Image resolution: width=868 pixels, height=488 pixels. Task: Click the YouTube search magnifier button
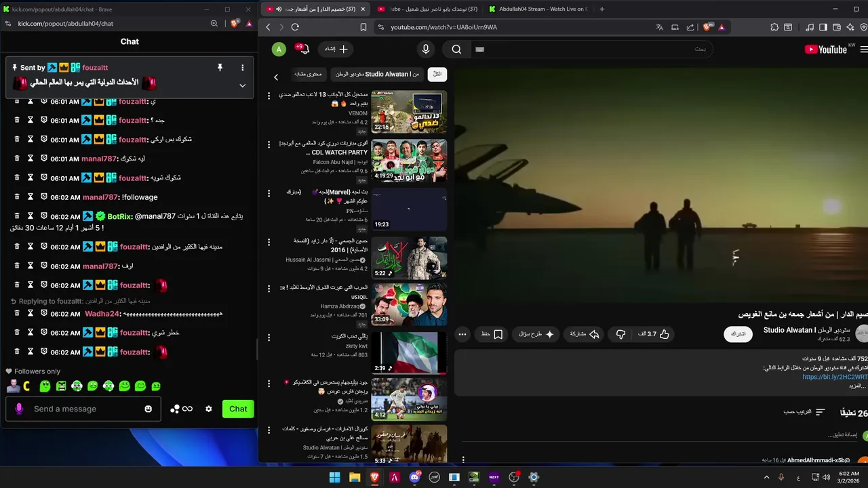456,49
